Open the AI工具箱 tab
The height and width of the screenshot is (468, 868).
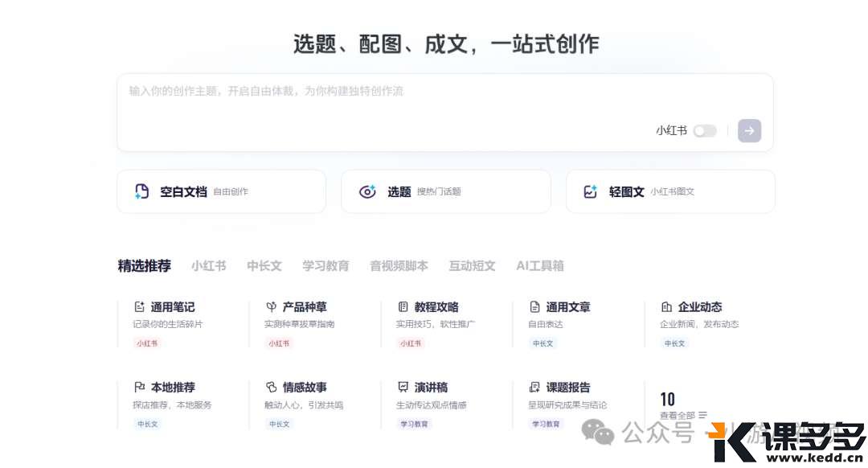[x=539, y=266]
